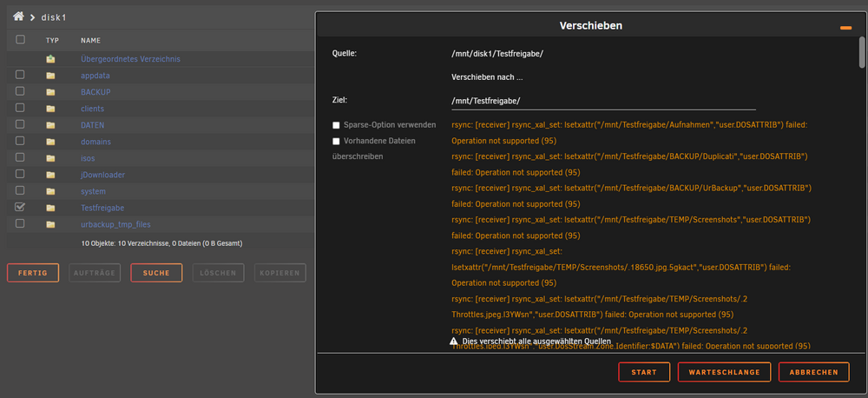Click the home icon in the breadcrumb
The height and width of the screenshot is (398, 868).
18,17
